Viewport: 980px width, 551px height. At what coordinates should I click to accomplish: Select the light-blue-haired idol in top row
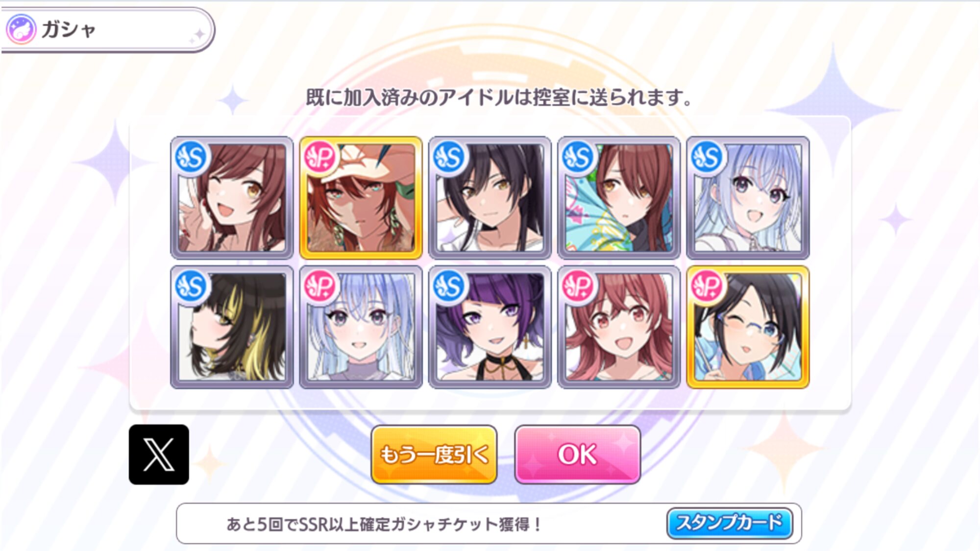point(748,198)
